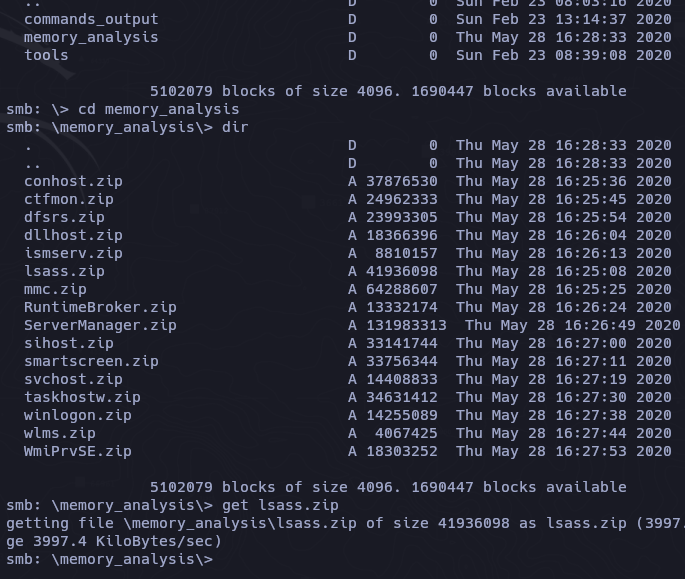Select winlogon.zip in the listing
The height and width of the screenshot is (579, 685).
(x=78, y=415)
